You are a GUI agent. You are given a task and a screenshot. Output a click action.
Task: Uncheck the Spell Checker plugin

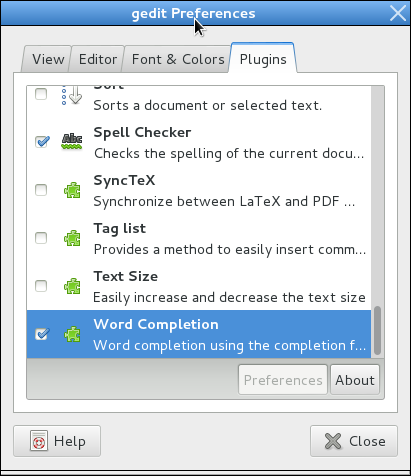tap(42, 142)
